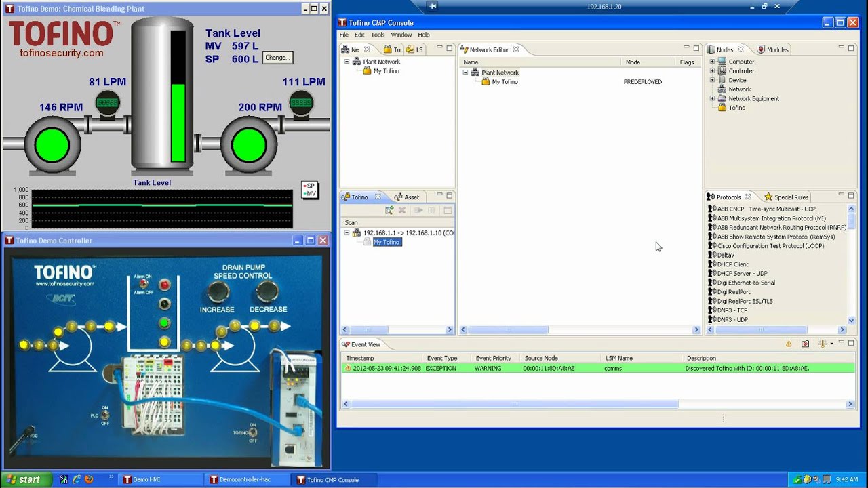Click the tank level bar indicator

[x=178, y=96]
